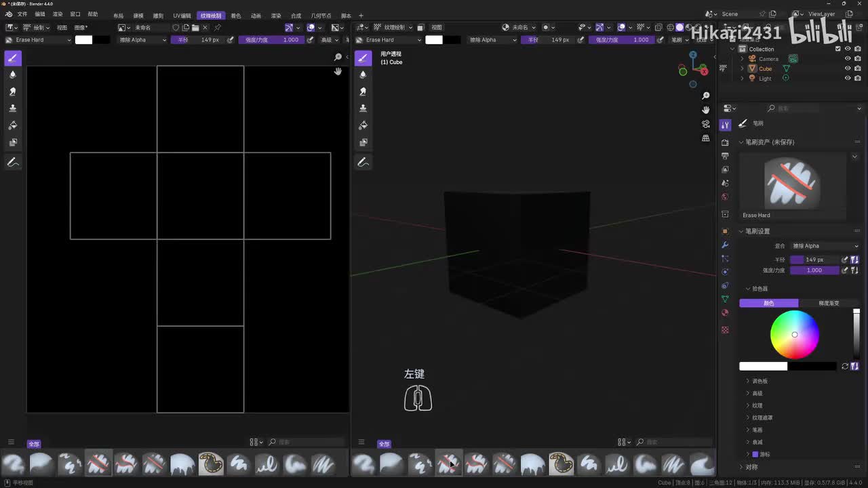Viewport: 868px width, 488px height.
Task: Expand the Cube tree item in outliner
Action: click(742, 68)
